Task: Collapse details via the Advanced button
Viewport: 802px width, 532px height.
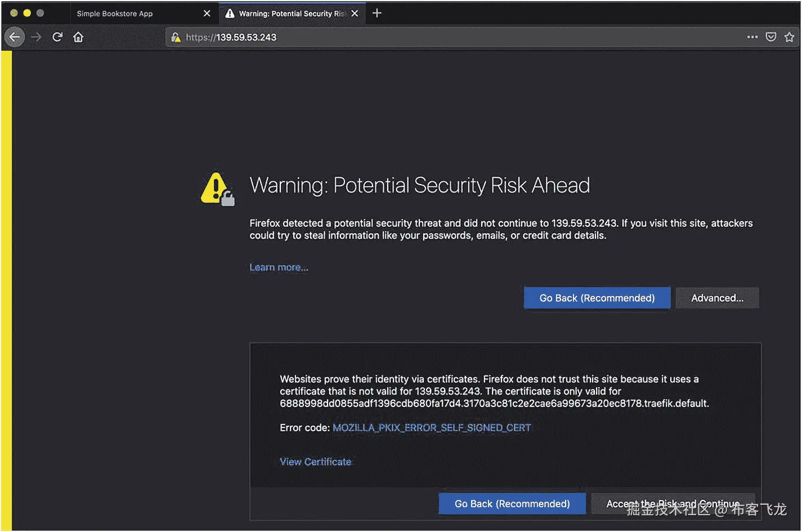Action: click(717, 298)
